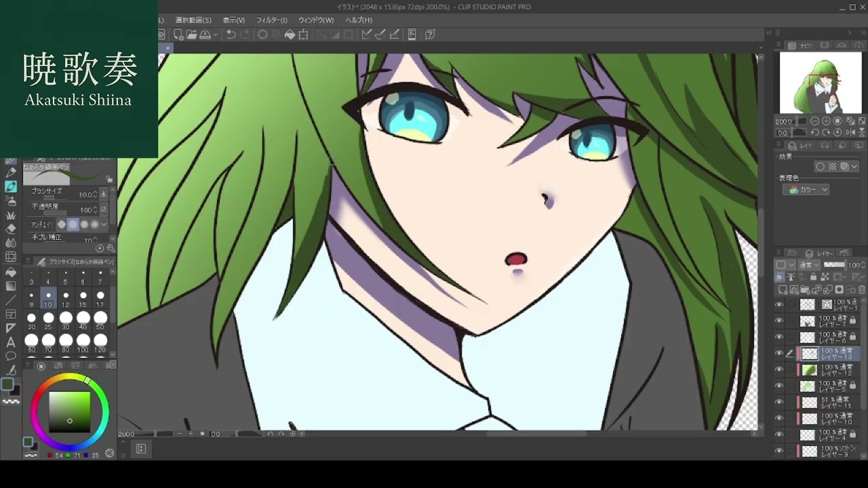The image size is (868, 488).
Task: Open the 表示(V) menu
Action: tap(234, 20)
